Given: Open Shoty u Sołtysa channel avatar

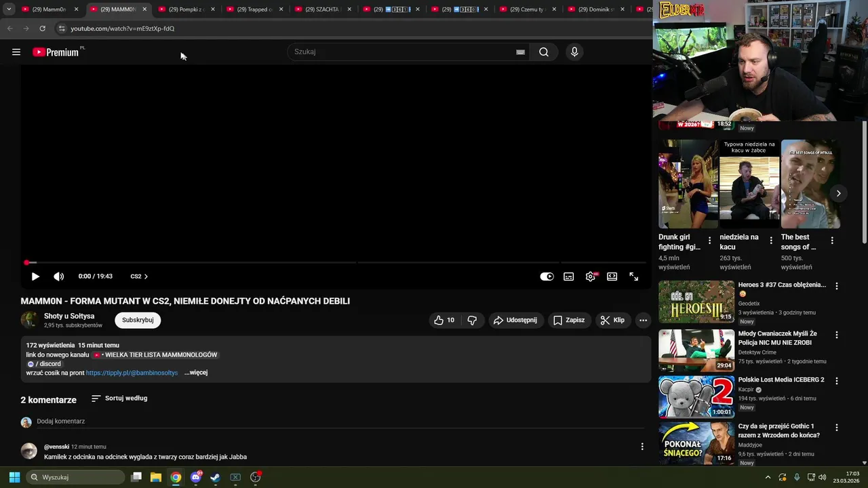Looking at the screenshot, I should coord(29,320).
